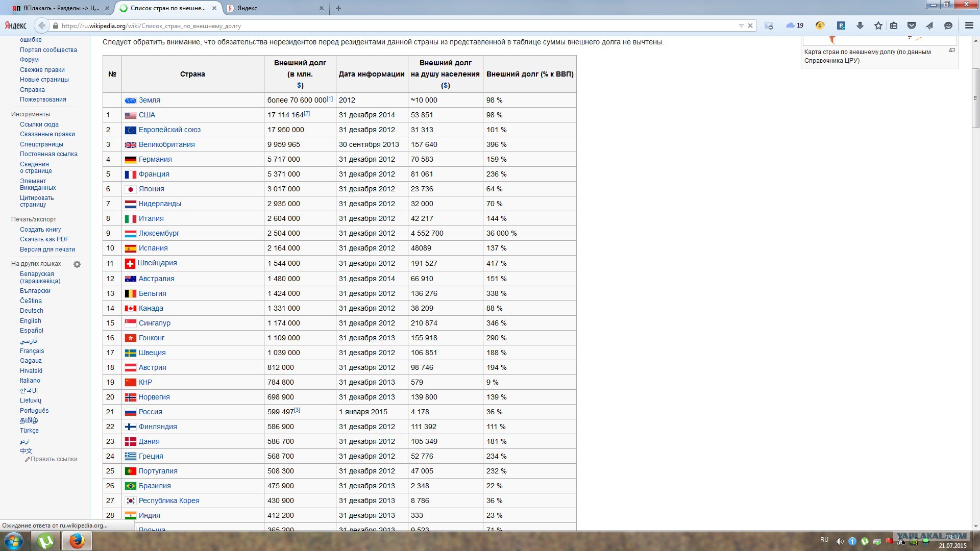Open the weather cloud icon showing 19
This screenshot has width=980, height=551.
tap(795, 26)
